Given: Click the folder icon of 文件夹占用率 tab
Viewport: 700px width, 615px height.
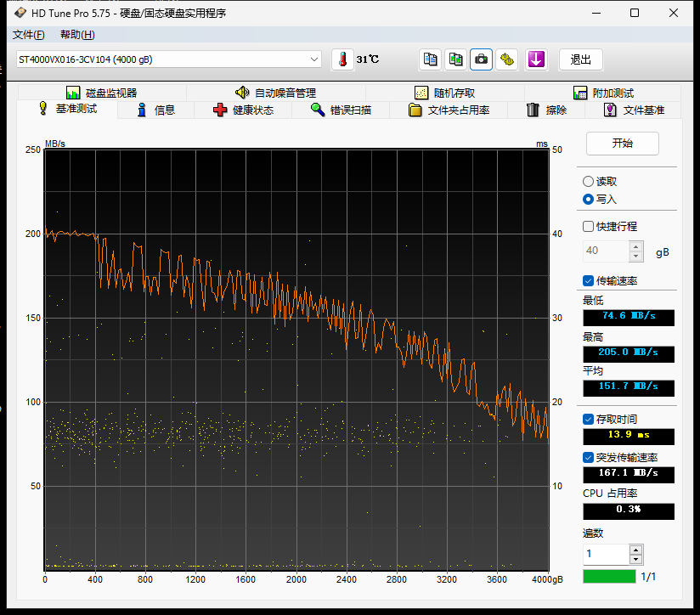Looking at the screenshot, I should pyautogui.click(x=415, y=110).
